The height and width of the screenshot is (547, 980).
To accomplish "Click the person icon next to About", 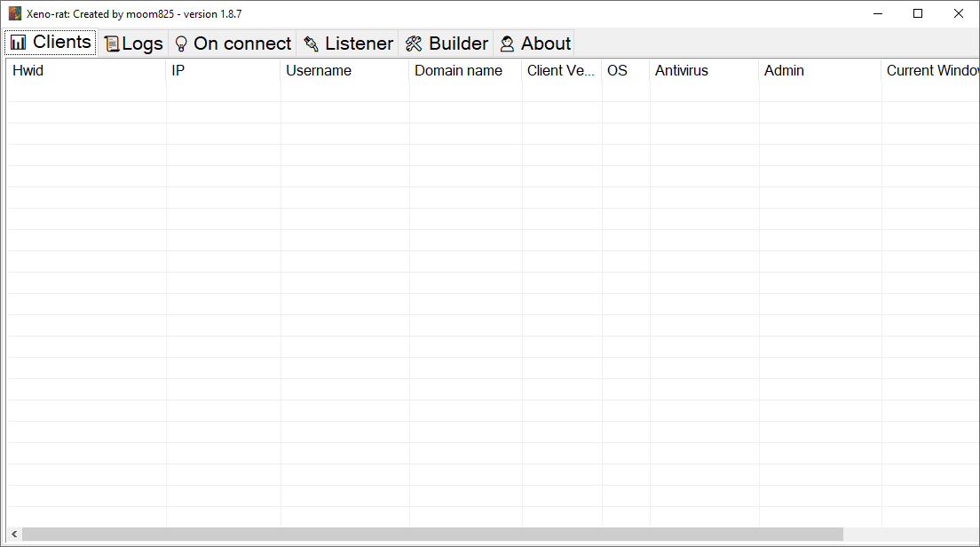I will coord(507,44).
